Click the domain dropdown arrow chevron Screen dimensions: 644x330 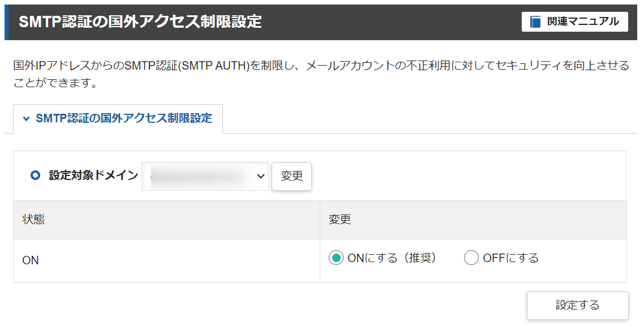260,176
